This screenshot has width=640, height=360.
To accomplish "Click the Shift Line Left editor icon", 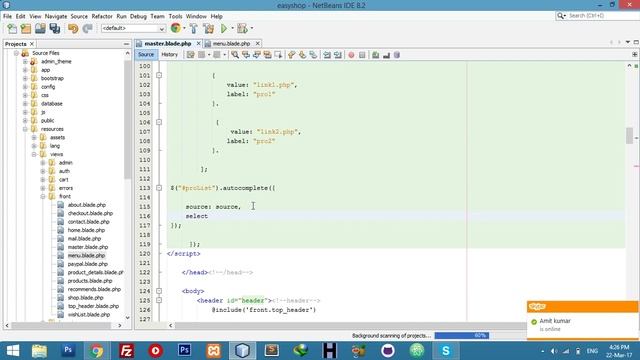I will tap(327, 55).
